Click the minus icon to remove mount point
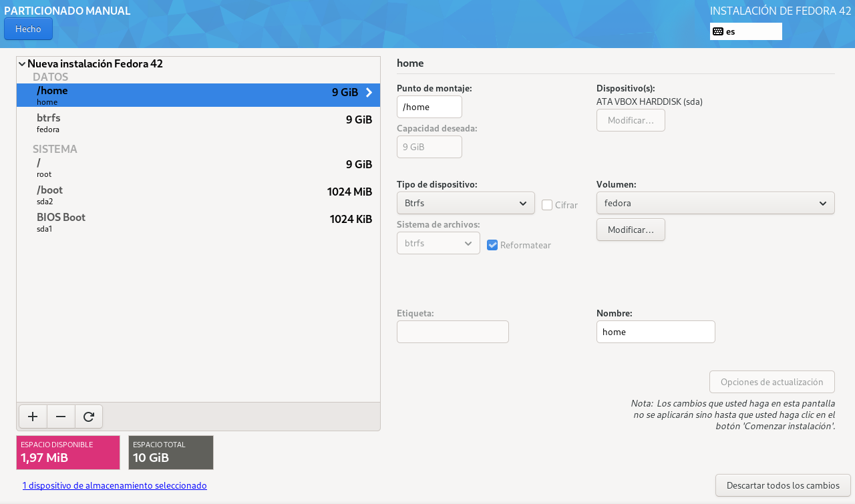This screenshot has height=504, width=855. (61, 417)
